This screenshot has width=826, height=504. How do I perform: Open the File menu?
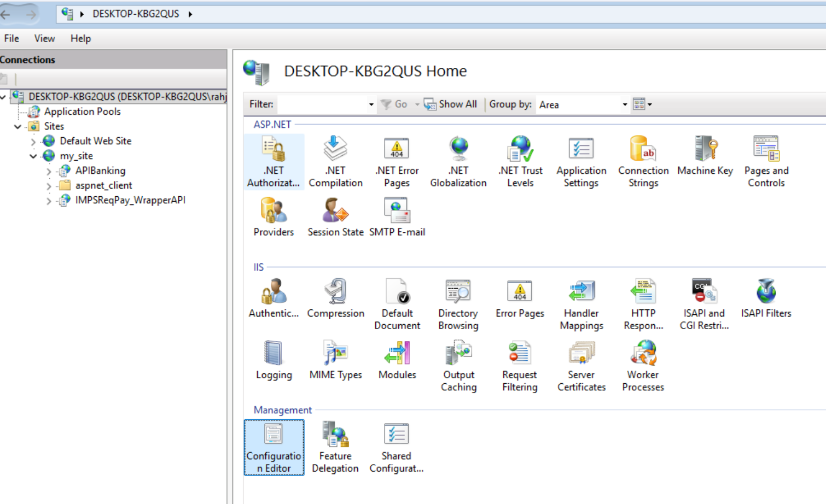[11, 38]
